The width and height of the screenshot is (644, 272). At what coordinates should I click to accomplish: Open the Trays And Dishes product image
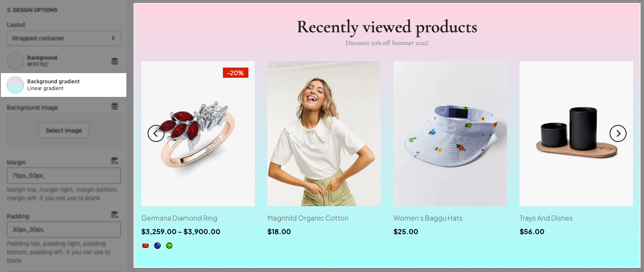[x=576, y=133]
